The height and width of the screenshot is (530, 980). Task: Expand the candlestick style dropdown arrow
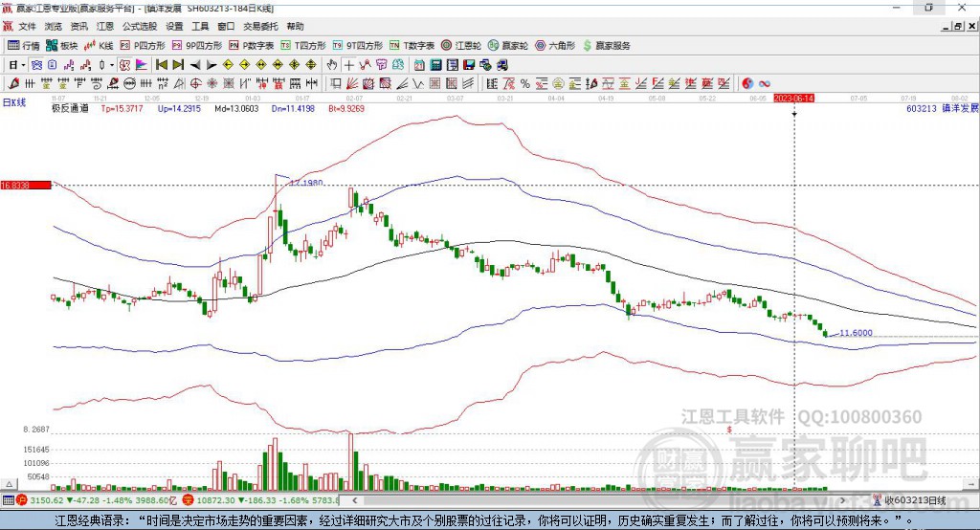(112, 65)
